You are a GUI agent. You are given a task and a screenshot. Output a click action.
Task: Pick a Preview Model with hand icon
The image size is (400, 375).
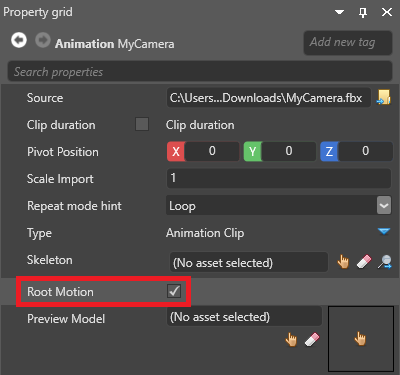291,340
